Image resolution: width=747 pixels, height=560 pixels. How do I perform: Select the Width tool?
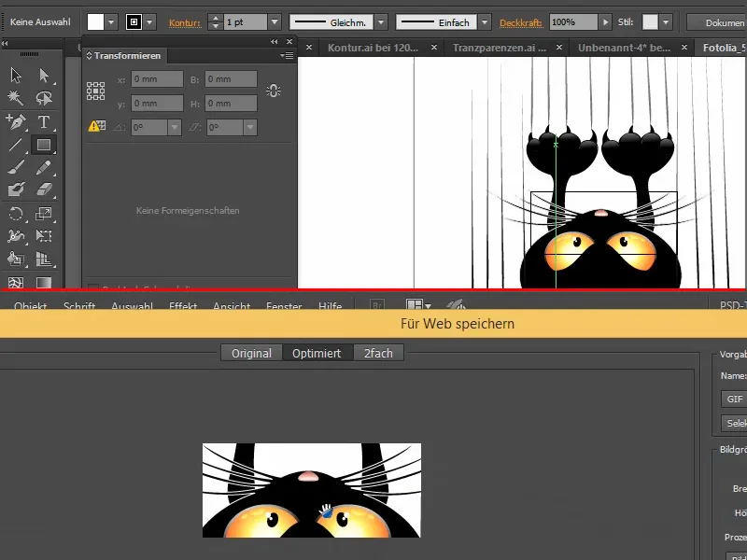16,236
